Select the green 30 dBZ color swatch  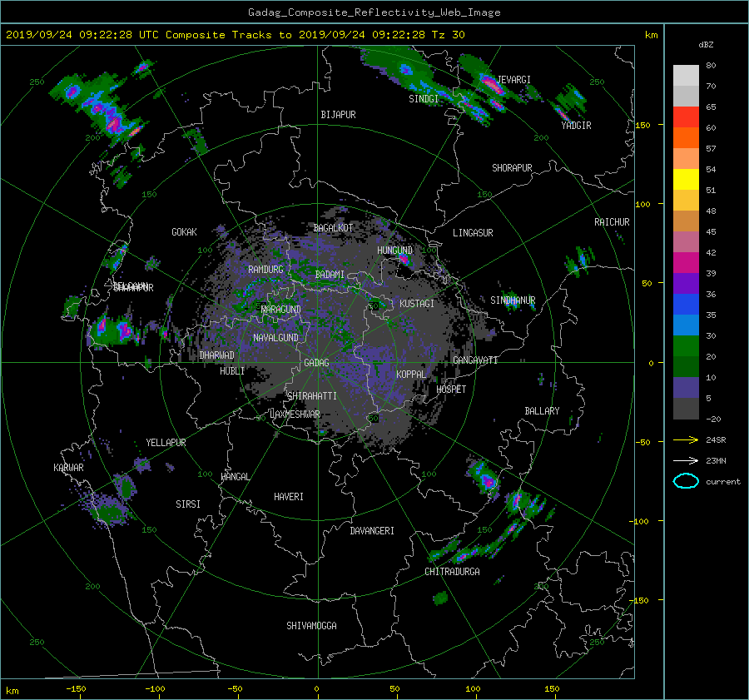(x=686, y=345)
